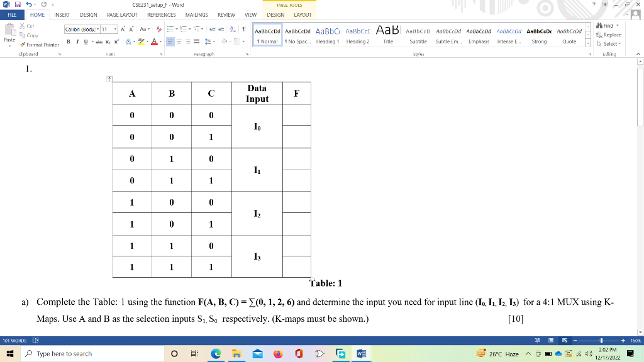Open proofing errors icon in status bar
Viewport: 644px width, 362px height.
coord(36,340)
